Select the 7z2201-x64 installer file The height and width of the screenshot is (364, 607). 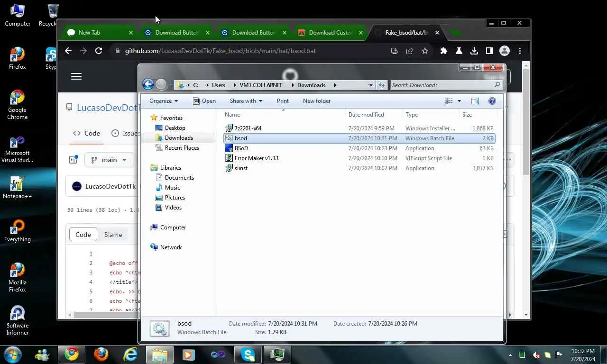(359, 128)
